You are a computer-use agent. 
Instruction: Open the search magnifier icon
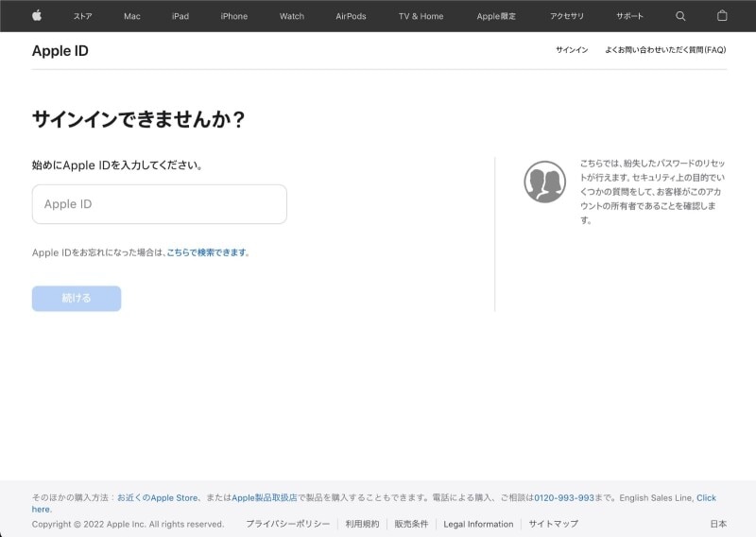pos(680,16)
